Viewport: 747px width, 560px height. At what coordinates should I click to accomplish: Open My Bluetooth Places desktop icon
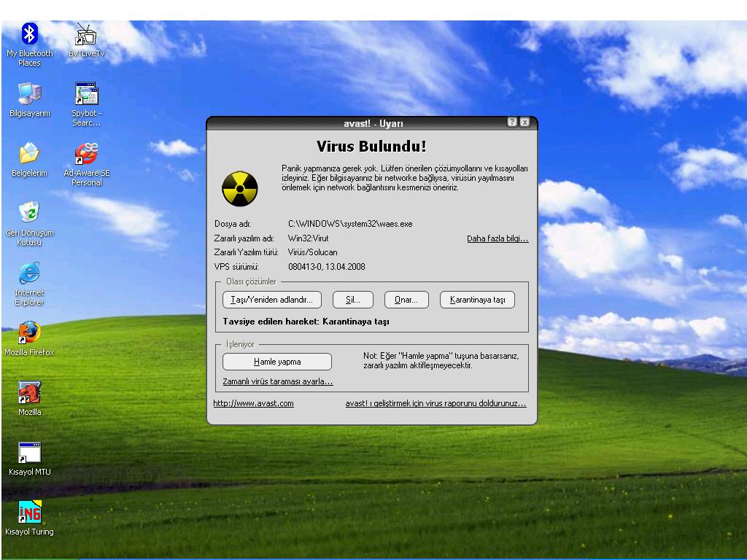[x=29, y=44]
